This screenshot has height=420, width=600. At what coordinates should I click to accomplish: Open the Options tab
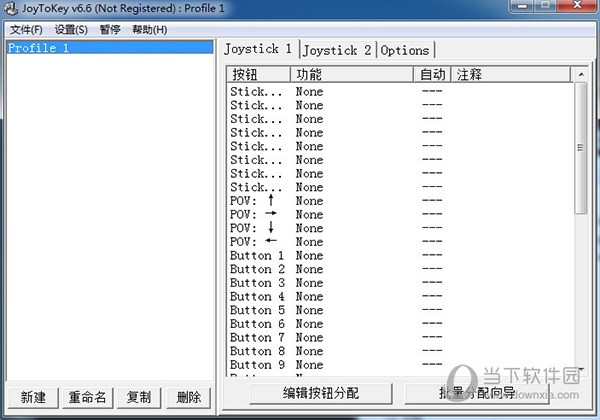pos(405,50)
